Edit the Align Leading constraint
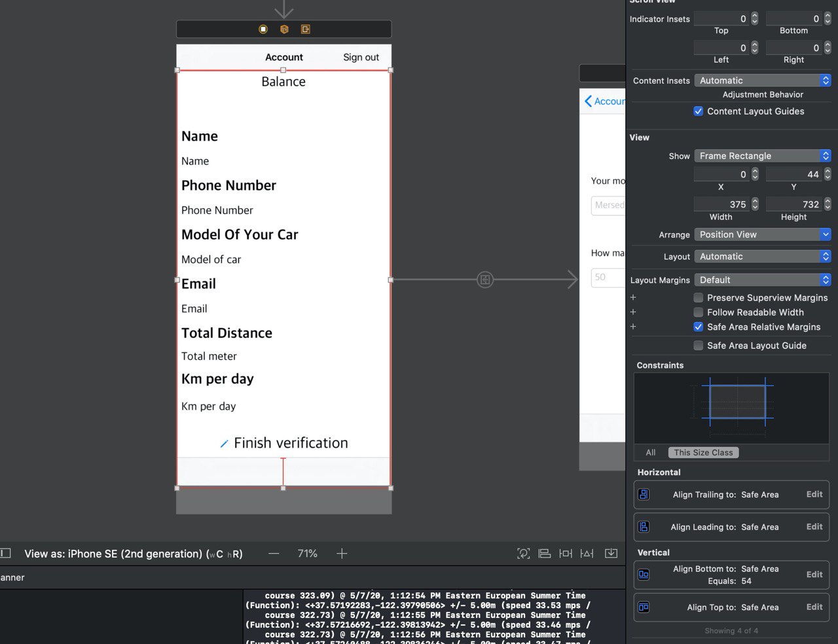 814,527
